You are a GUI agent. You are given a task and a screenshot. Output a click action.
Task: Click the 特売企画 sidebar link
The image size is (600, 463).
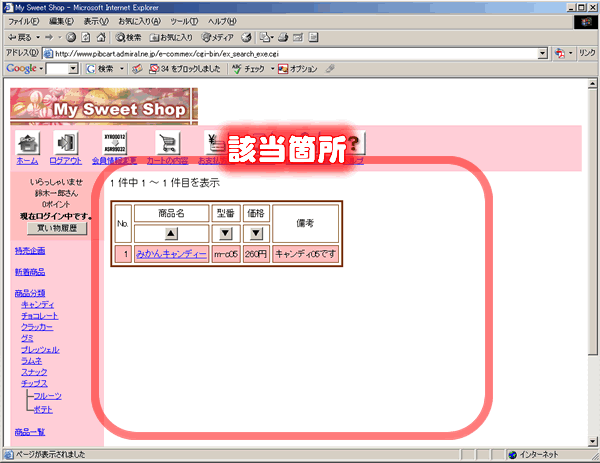tap(30, 251)
